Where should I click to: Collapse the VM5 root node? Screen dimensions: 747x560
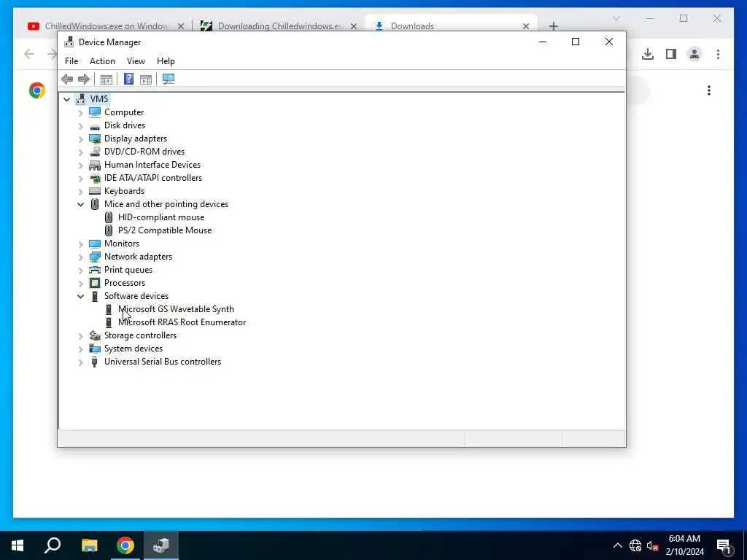66,99
